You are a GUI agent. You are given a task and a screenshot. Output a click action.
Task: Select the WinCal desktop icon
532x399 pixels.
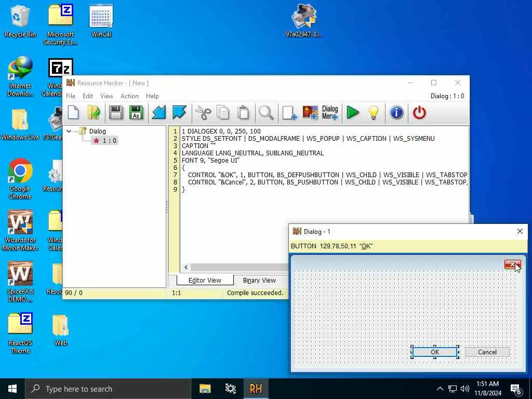pyautogui.click(x=101, y=21)
